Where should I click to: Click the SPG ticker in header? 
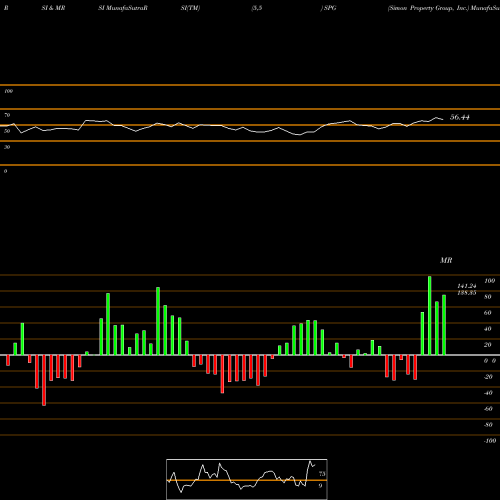tap(330, 8)
